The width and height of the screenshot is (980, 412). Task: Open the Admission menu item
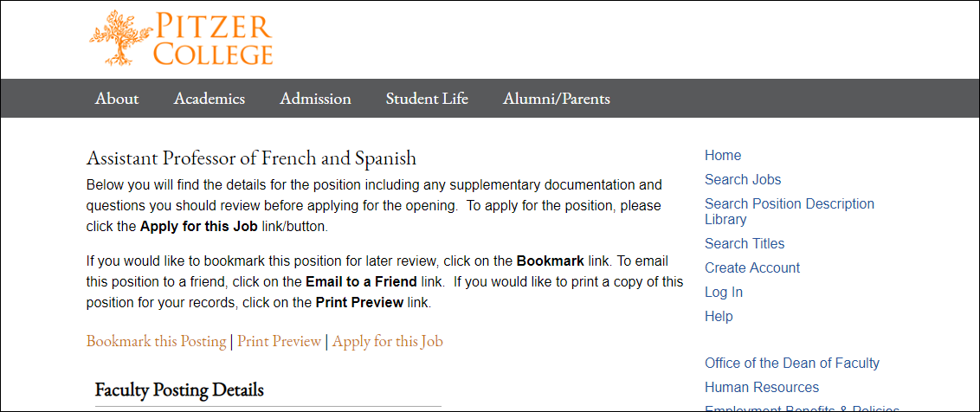[316, 98]
